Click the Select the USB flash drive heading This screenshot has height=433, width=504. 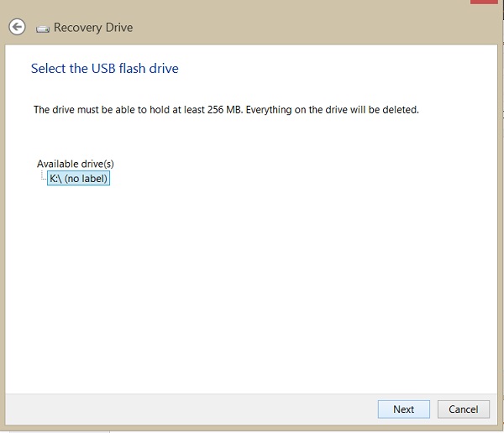105,69
